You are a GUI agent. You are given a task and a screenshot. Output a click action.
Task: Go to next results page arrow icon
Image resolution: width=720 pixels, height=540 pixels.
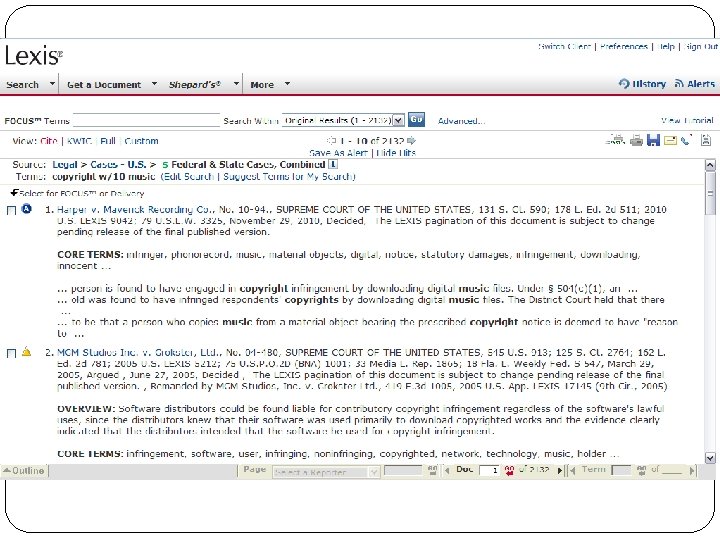point(411,141)
